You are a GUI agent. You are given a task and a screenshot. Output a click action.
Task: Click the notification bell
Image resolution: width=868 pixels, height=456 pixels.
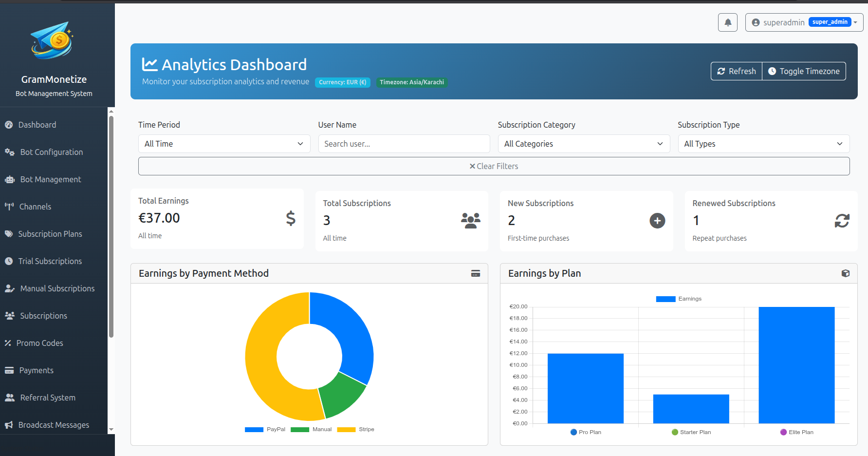(x=728, y=22)
